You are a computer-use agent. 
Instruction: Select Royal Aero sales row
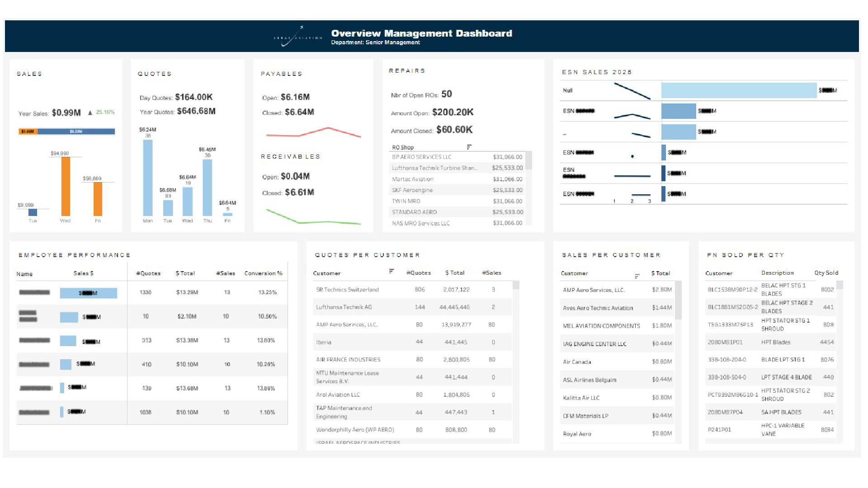pos(617,434)
